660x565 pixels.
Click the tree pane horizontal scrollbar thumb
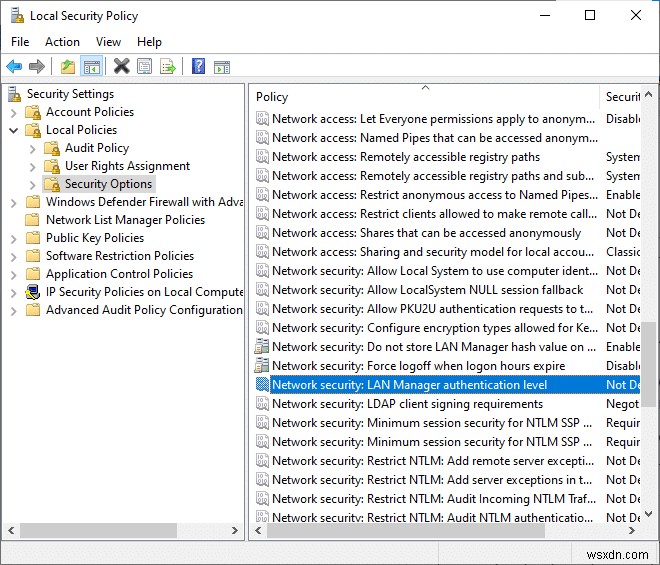(98, 530)
